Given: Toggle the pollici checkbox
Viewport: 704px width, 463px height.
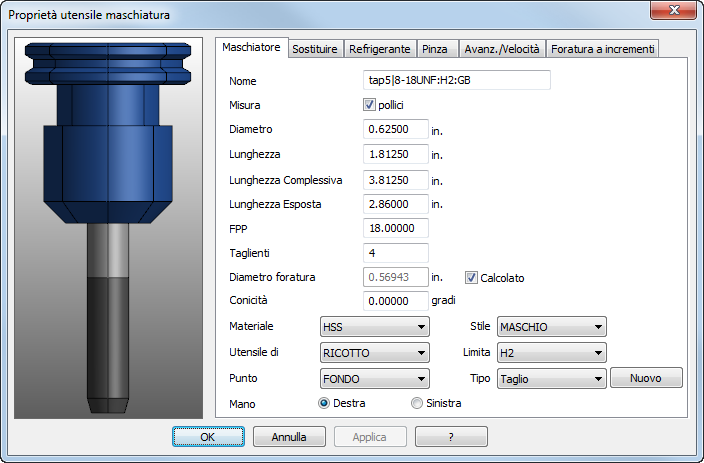Looking at the screenshot, I should tap(369, 105).
